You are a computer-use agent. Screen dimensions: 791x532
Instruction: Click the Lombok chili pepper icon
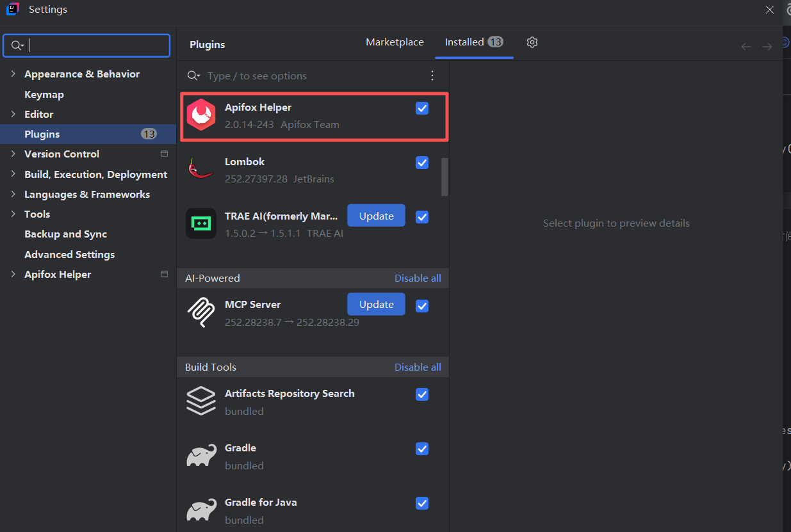pos(201,169)
